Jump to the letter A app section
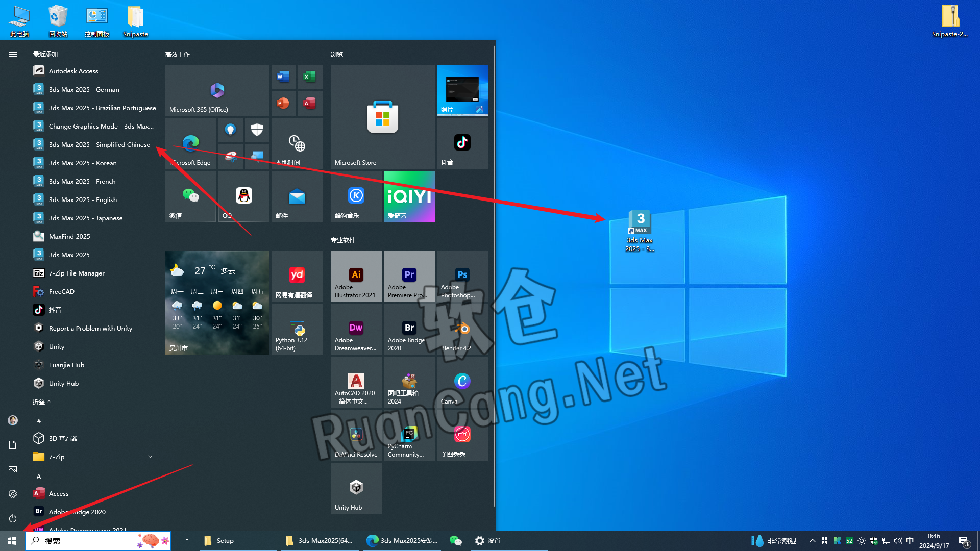The height and width of the screenshot is (551, 980). point(39,476)
